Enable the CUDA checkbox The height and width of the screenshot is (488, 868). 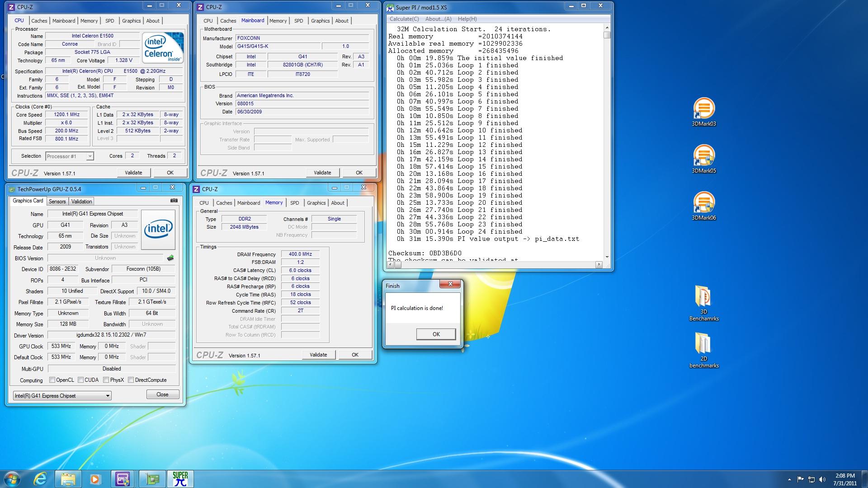80,380
